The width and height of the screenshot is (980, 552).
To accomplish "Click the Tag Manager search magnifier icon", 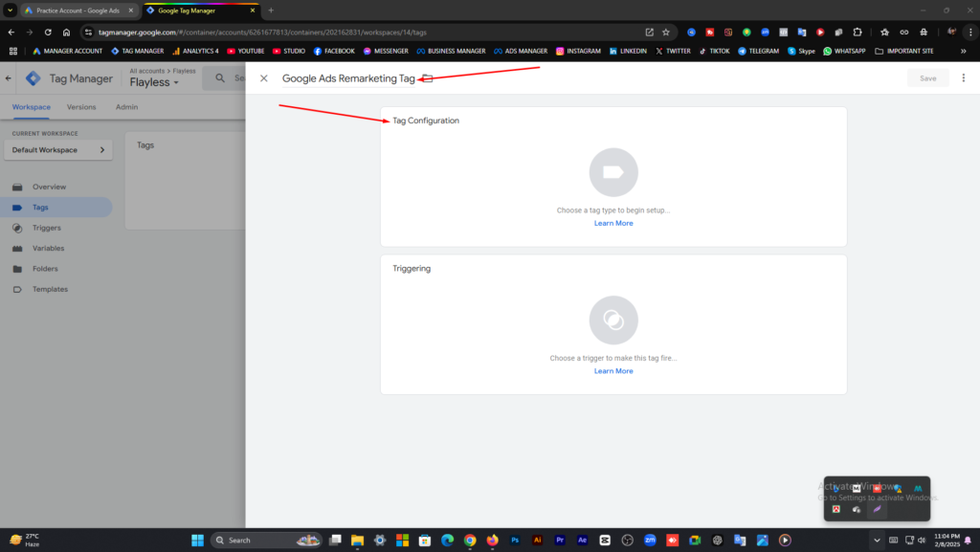I will pyautogui.click(x=220, y=78).
